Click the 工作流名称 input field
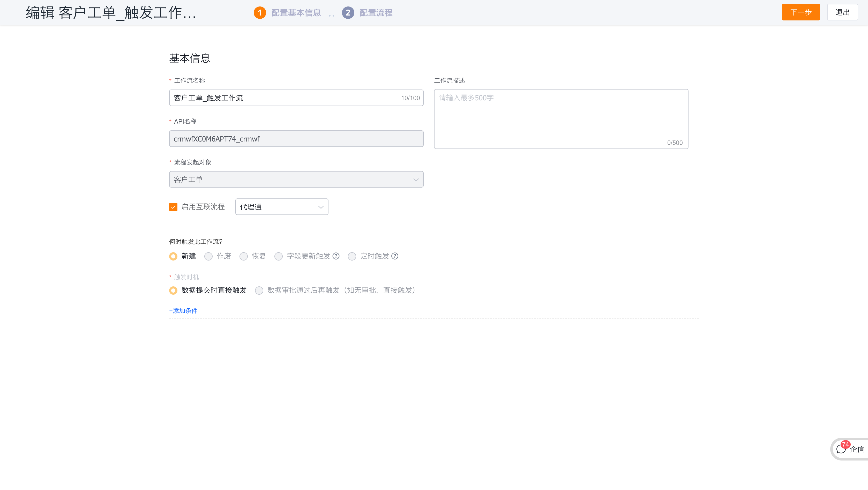The width and height of the screenshot is (868, 490). 296,98
